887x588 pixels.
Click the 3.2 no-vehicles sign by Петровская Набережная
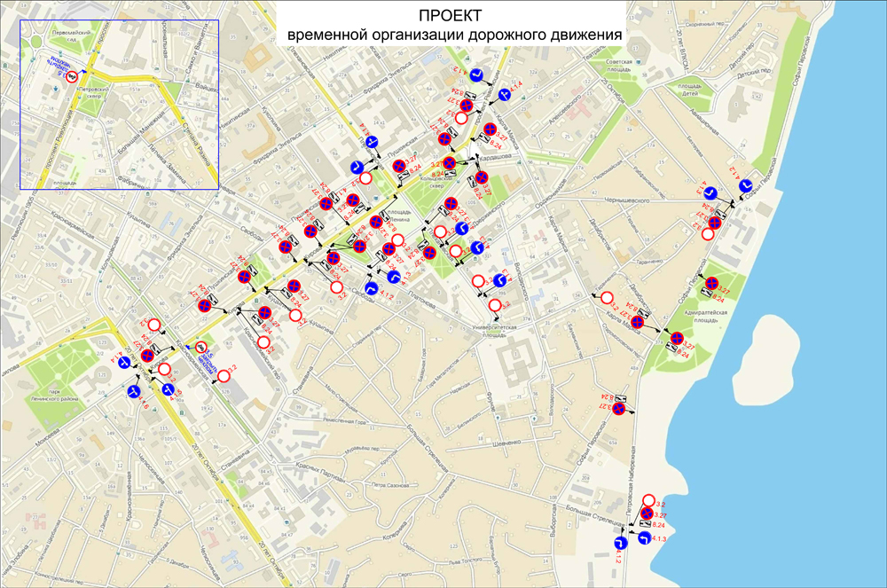tap(648, 500)
